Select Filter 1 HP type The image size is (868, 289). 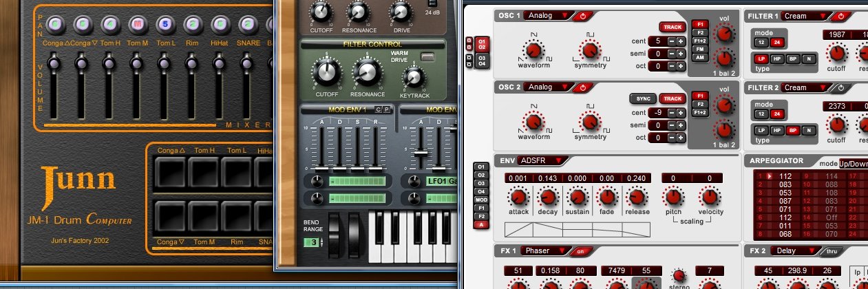(x=776, y=58)
